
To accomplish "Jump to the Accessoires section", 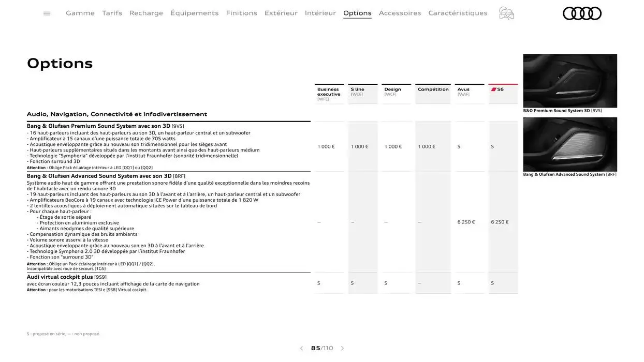I will tap(400, 12).
